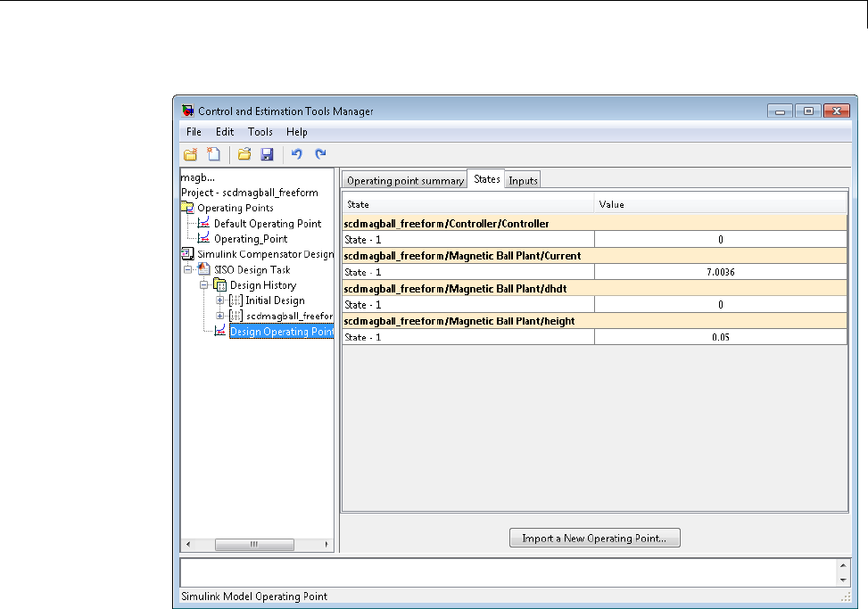Click the Redo arrow icon
The image size is (868, 609).
[x=320, y=154]
